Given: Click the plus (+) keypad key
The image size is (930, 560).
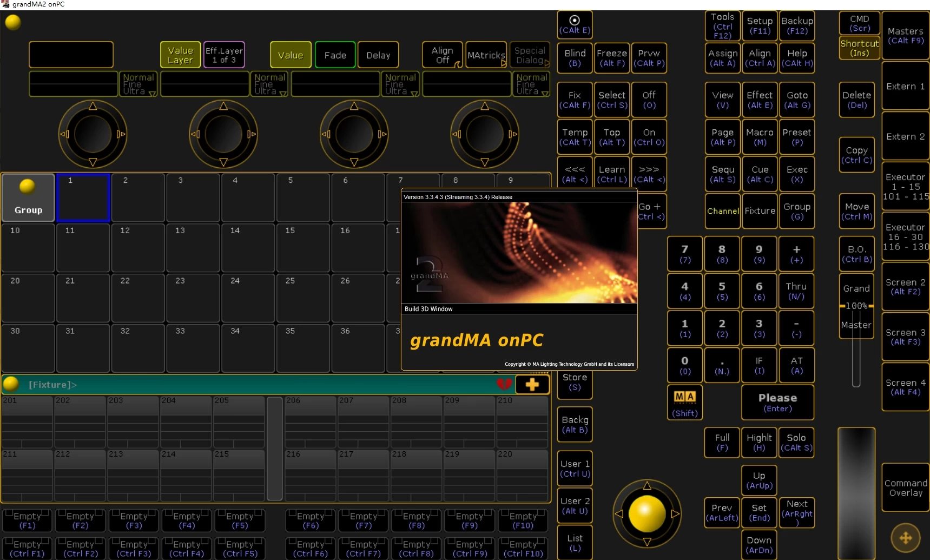Looking at the screenshot, I should (x=796, y=254).
